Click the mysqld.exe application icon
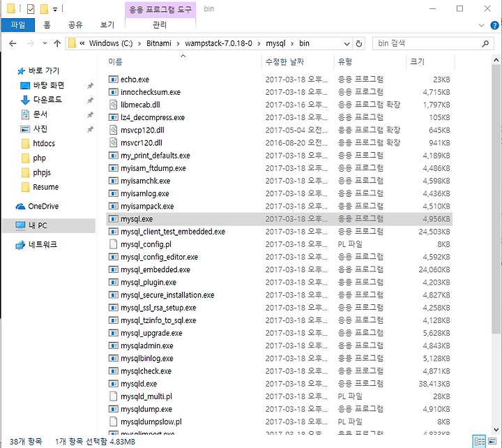The image size is (502, 448). [114, 384]
